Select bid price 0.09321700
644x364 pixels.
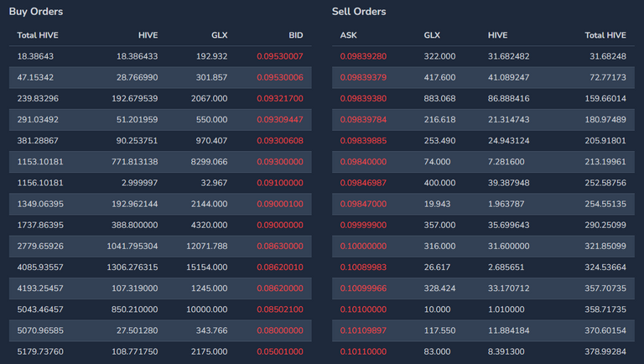pos(280,99)
